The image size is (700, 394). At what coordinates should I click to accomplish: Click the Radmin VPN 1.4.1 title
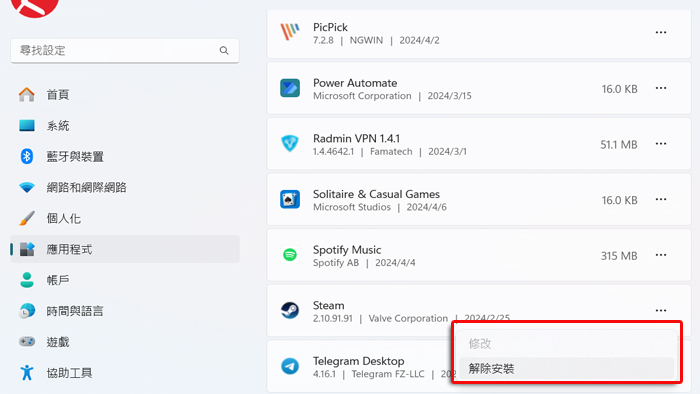[356, 139]
